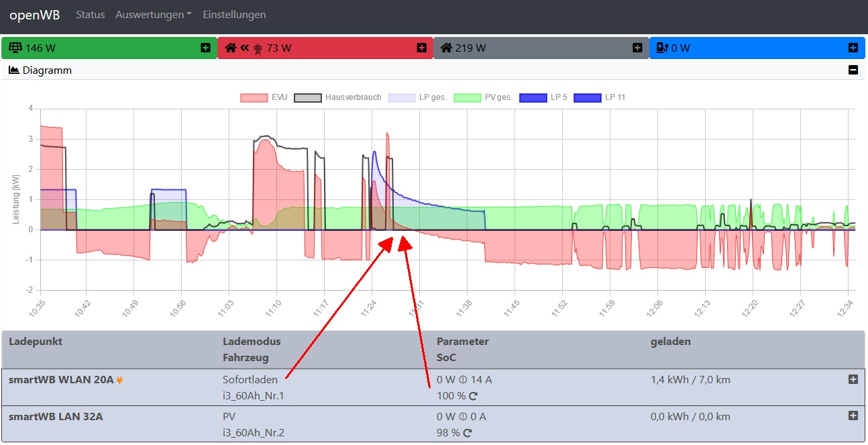This screenshot has height=445, width=868.
Task: Click the house icon in grey tile
Action: (x=446, y=48)
